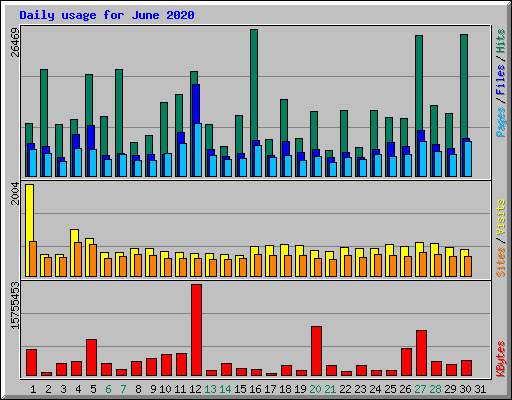Click the 15755453 KBytes axis value

pyautogui.click(x=15, y=305)
